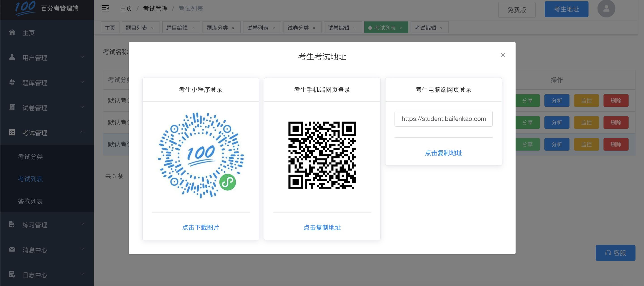Click the user avatar icon
The width and height of the screenshot is (644, 286).
point(606,9)
